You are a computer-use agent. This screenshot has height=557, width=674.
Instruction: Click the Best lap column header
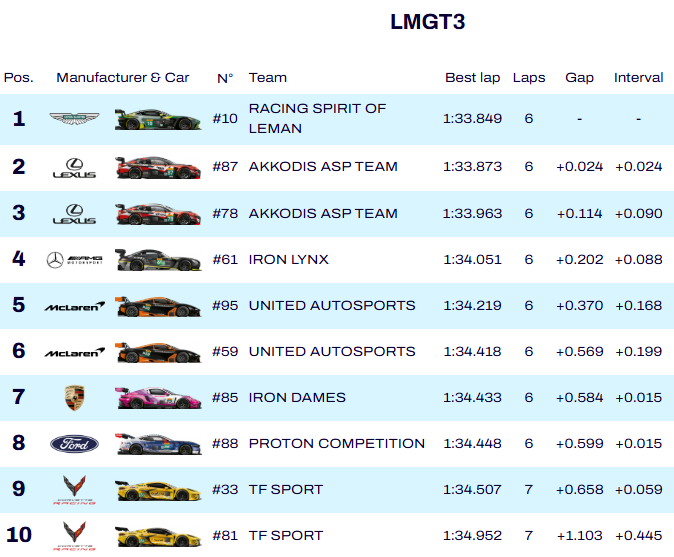(x=472, y=77)
